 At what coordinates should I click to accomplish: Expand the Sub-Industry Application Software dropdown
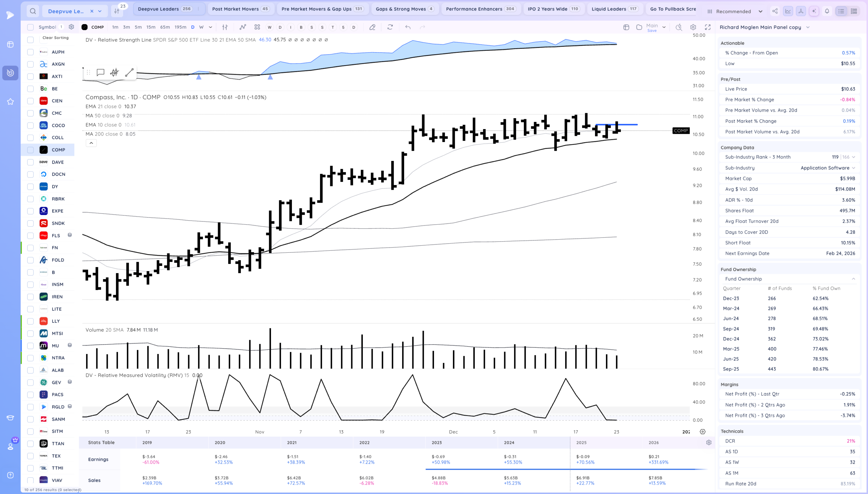coord(853,168)
